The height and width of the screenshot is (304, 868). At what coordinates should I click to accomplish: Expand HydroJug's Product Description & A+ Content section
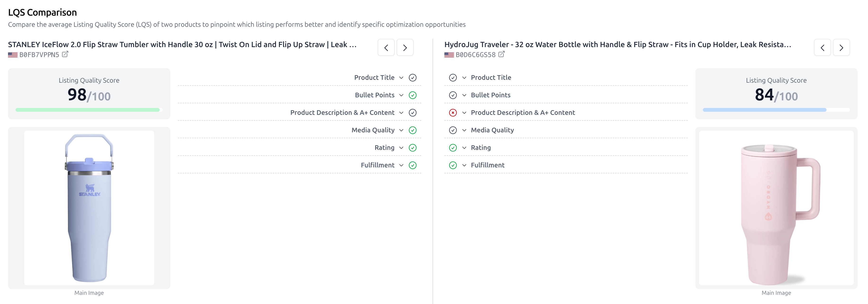465,112
